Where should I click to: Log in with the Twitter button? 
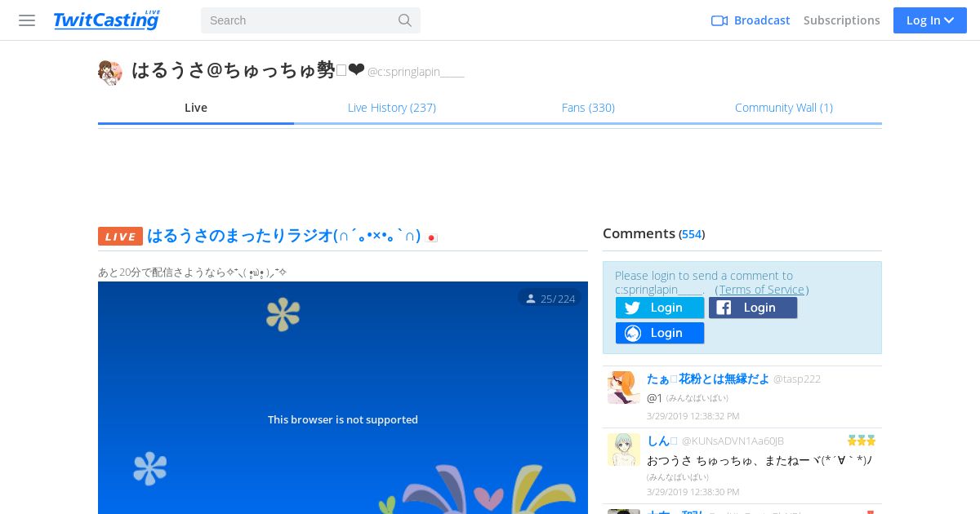pos(660,308)
